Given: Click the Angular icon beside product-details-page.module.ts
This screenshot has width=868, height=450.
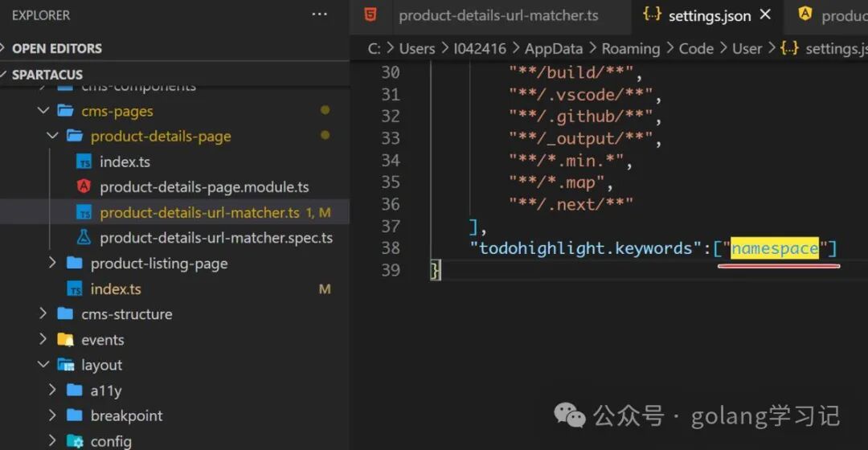Looking at the screenshot, I should (84, 187).
